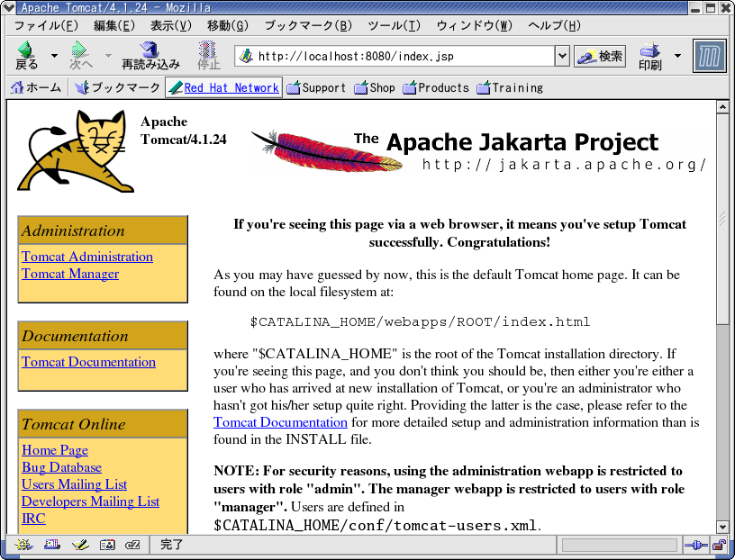The width and height of the screenshot is (735, 560).
Task: Open the ヘルプ(H) menu
Action: [554, 25]
